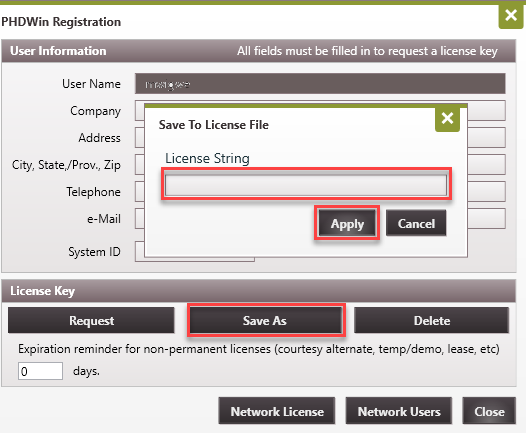Close the Save To License File dialog
Image resolution: width=526 pixels, height=433 pixels.
pyautogui.click(x=447, y=118)
